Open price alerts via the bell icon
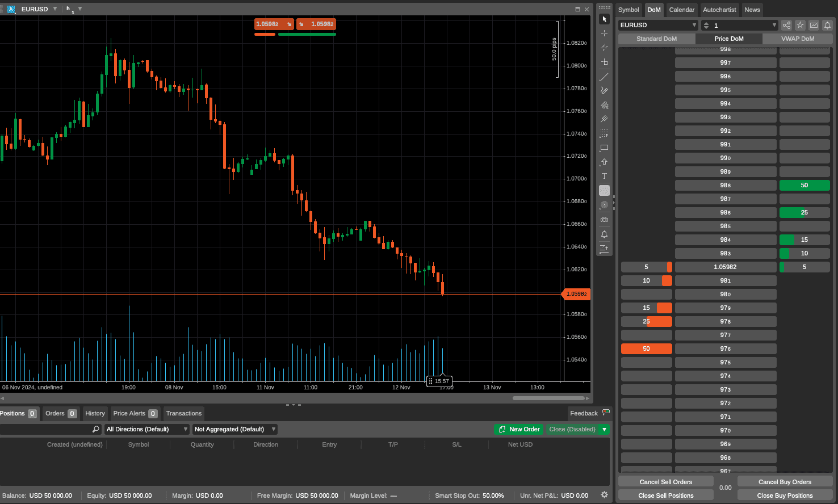 (604, 234)
